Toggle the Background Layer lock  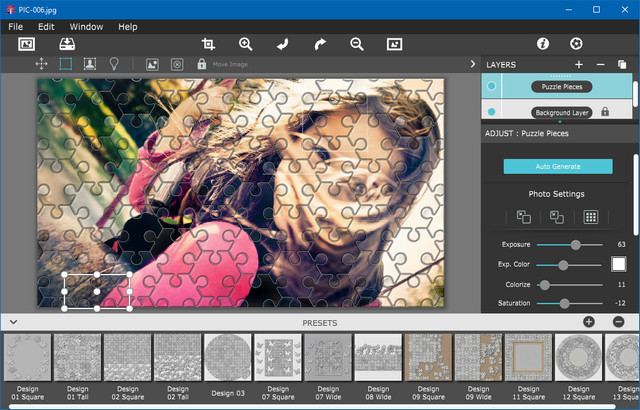605,112
